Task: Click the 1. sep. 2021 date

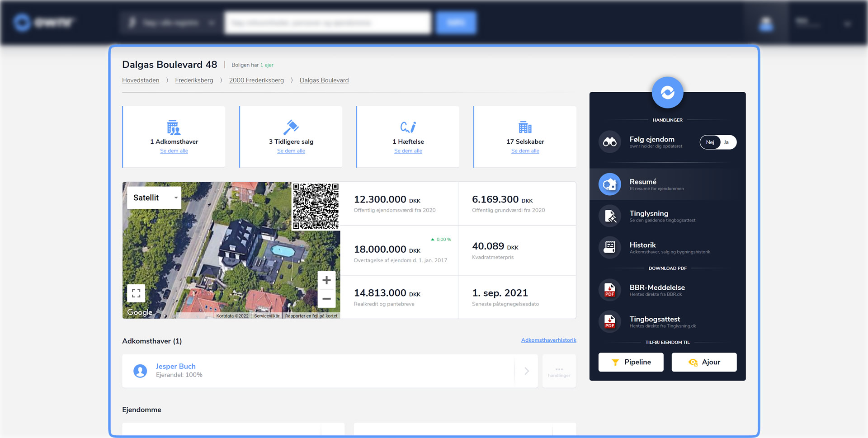Action: (x=500, y=293)
